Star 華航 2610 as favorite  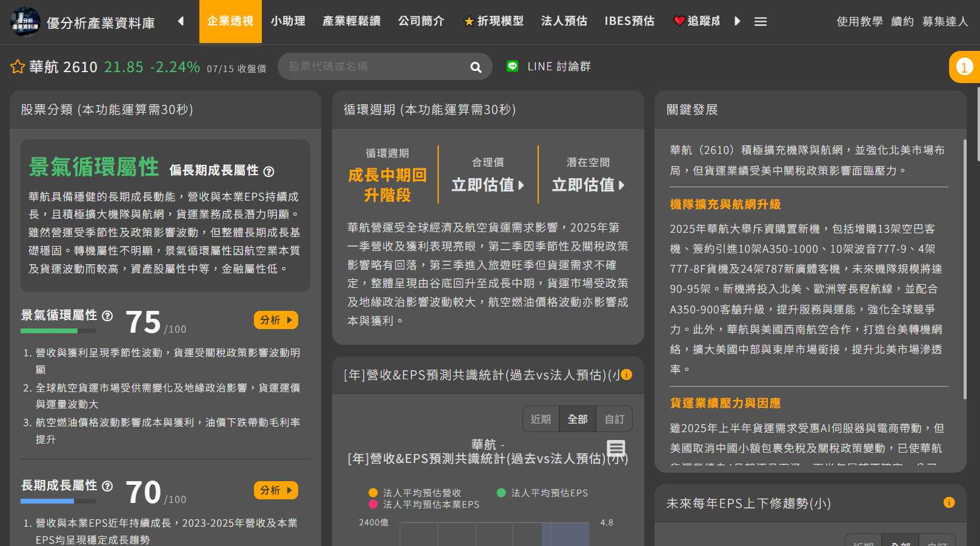pyautogui.click(x=18, y=67)
